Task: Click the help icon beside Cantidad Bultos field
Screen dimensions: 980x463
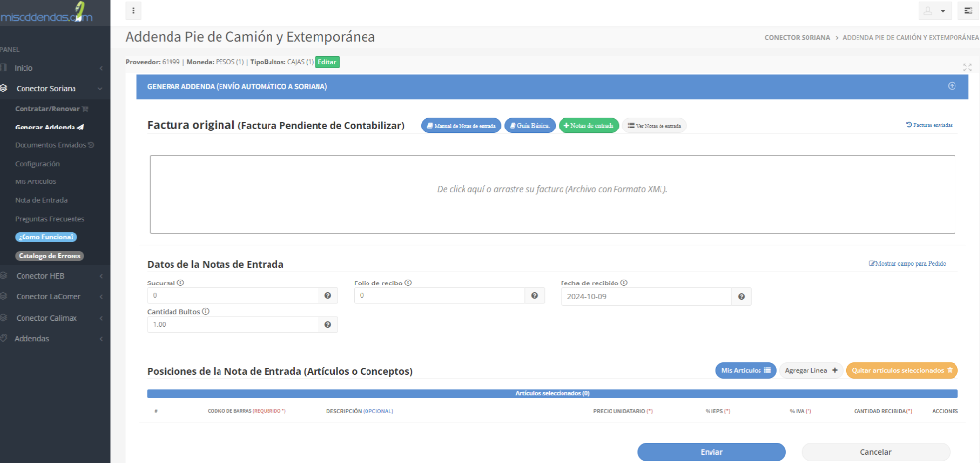Action: (x=327, y=325)
